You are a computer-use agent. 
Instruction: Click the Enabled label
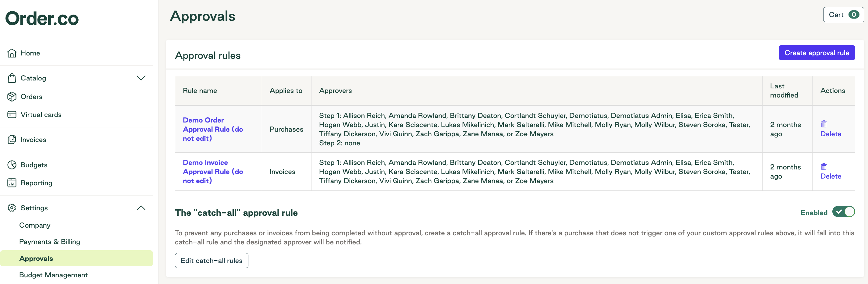(x=814, y=213)
